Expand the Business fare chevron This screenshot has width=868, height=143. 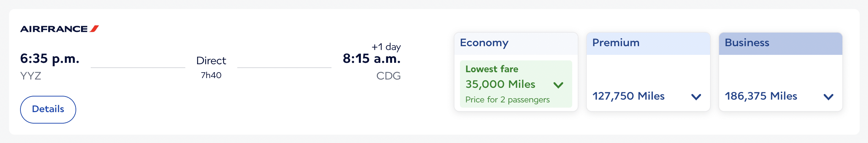pos(828,97)
